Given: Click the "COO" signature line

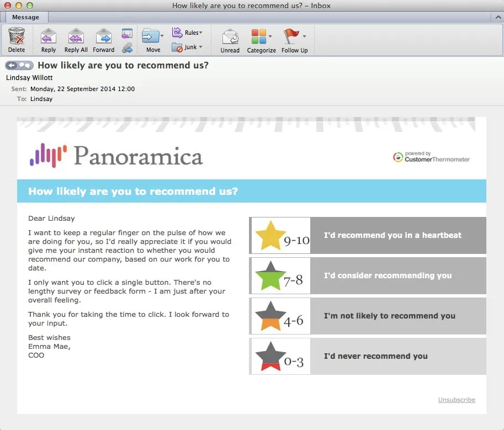Looking at the screenshot, I should (36, 355).
